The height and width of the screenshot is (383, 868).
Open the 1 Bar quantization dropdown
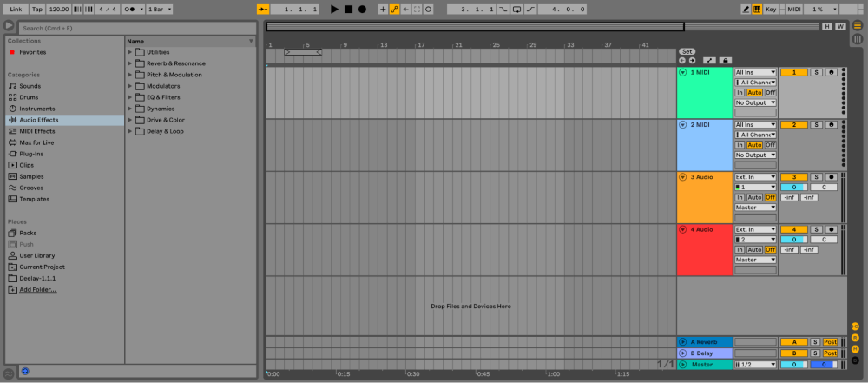click(x=159, y=9)
